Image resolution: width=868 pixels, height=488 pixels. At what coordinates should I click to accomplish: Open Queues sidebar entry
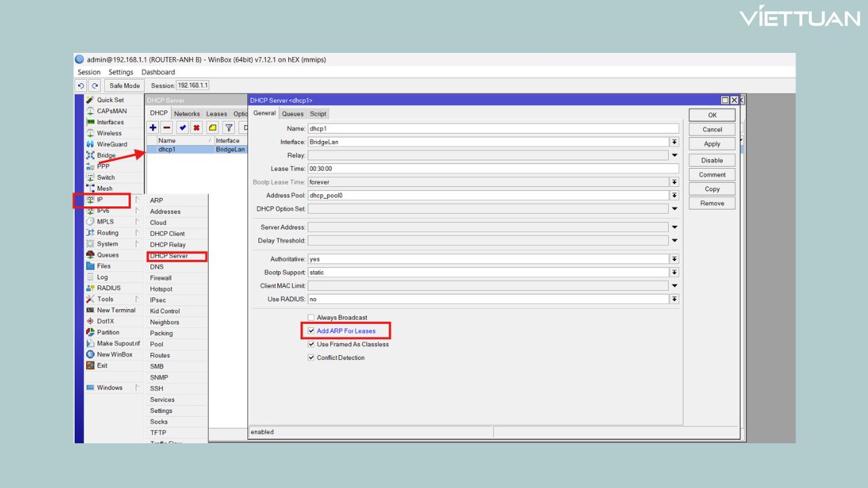[107, 255]
